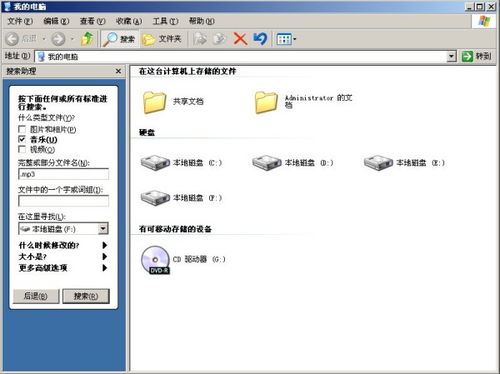The height and width of the screenshot is (374, 500).
Task: Go up one folder level
Action: (87, 39)
